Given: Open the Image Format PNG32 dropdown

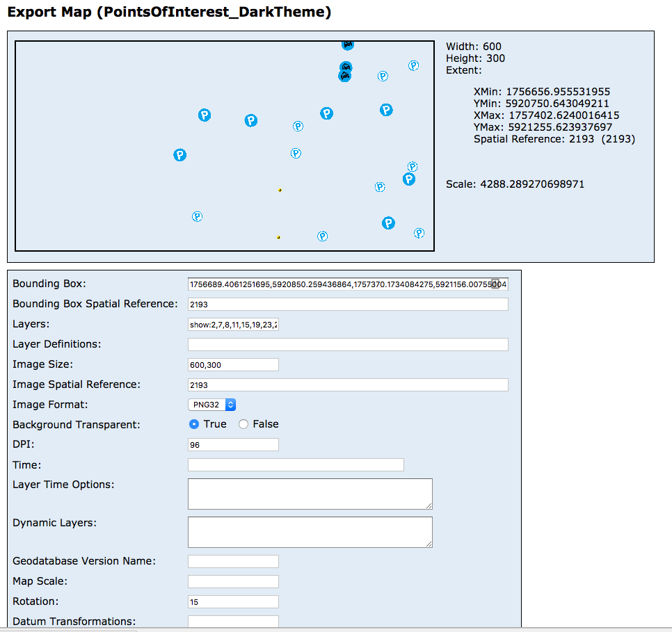Looking at the screenshot, I should [x=211, y=405].
